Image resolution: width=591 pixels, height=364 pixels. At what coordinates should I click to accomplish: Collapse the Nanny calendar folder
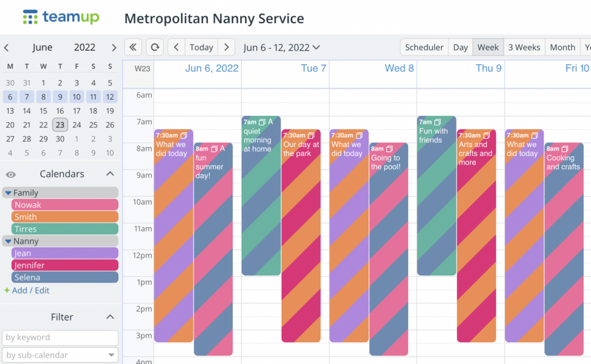[x=8, y=241]
